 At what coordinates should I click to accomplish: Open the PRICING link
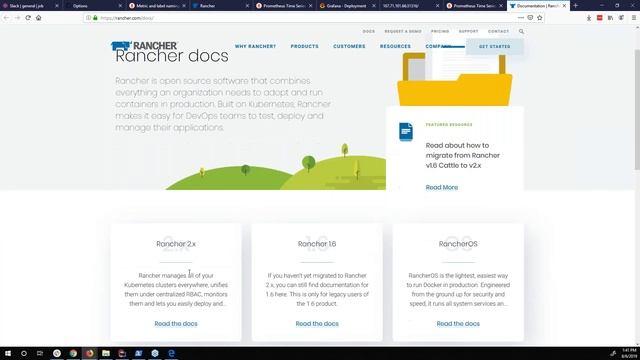pos(440,31)
